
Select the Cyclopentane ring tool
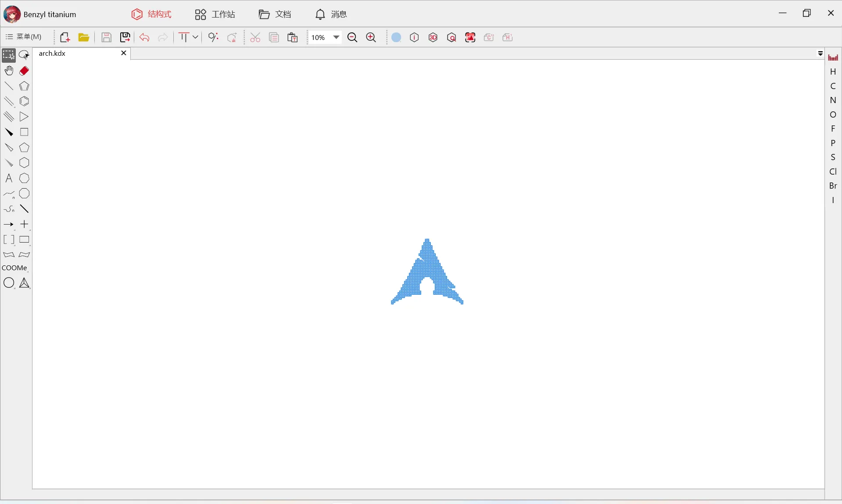coord(24,148)
